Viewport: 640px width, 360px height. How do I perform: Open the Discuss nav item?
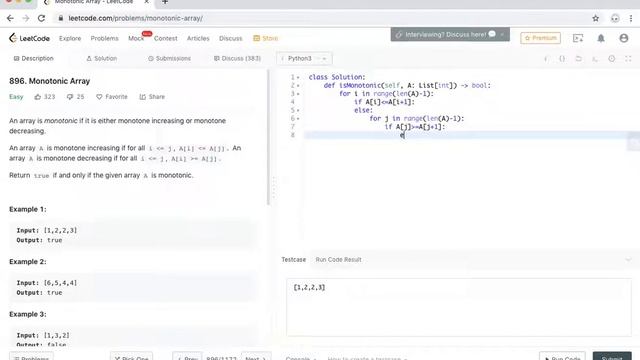[x=231, y=38]
